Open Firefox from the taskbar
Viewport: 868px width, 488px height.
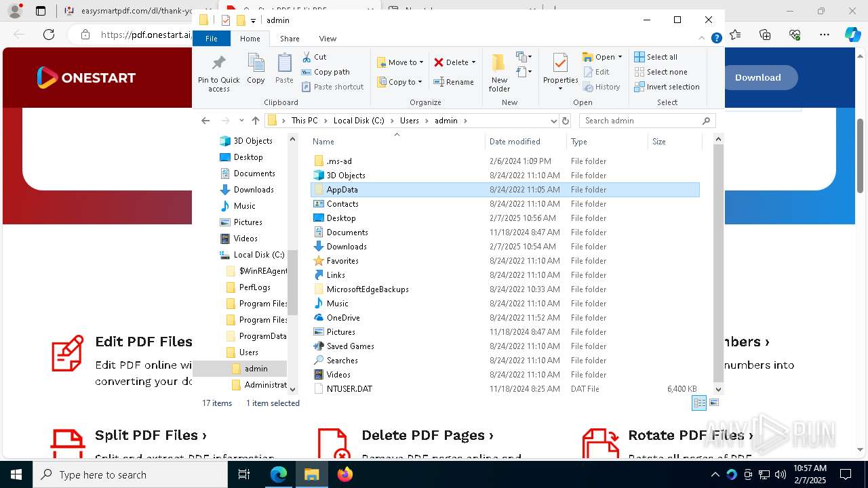344,474
